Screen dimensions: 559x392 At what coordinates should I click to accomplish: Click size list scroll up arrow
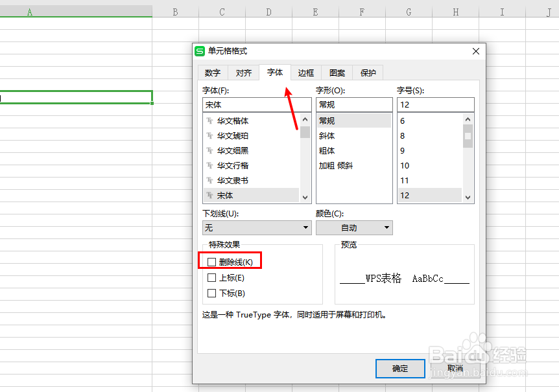point(468,119)
